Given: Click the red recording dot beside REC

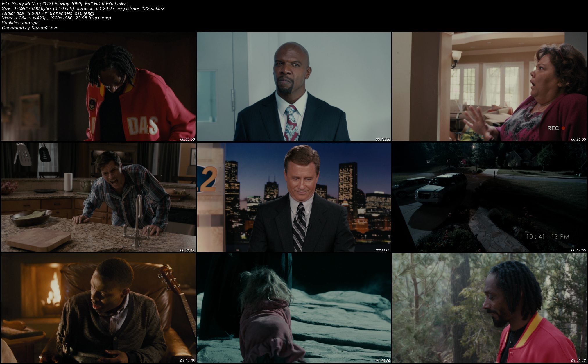Looking at the screenshot, I should (x=563, y=128).
